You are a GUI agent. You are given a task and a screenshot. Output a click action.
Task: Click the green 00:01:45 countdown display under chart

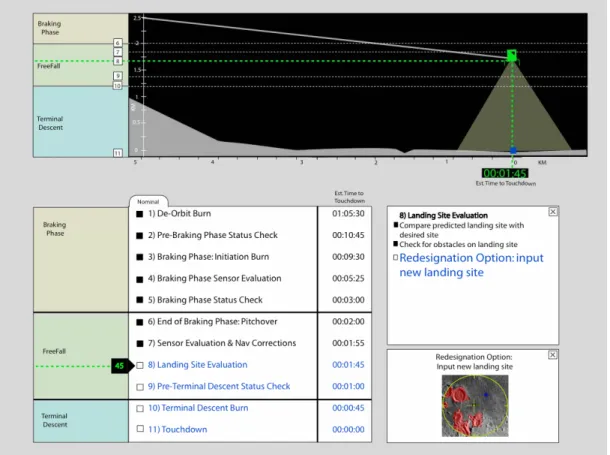coord(505,173)
